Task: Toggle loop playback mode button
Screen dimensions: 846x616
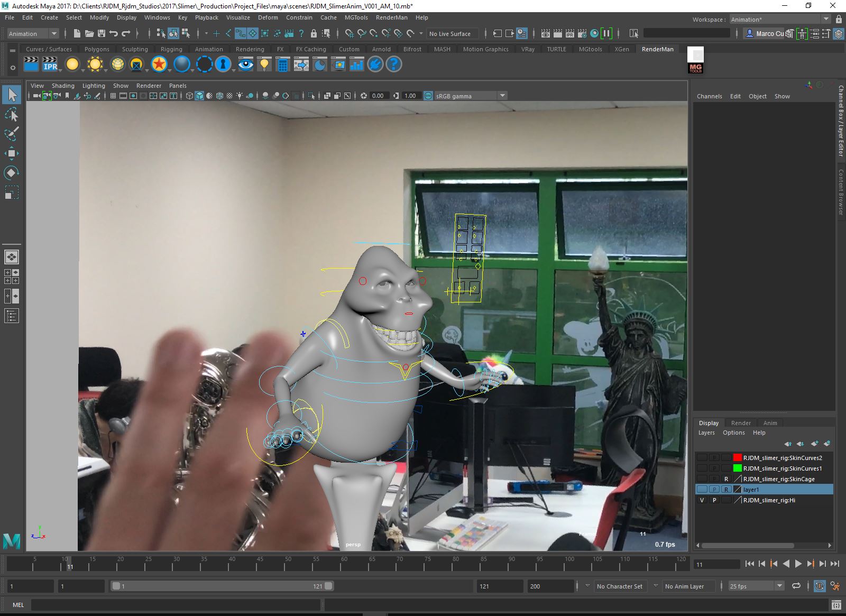Action: click(x=796, y=585)
